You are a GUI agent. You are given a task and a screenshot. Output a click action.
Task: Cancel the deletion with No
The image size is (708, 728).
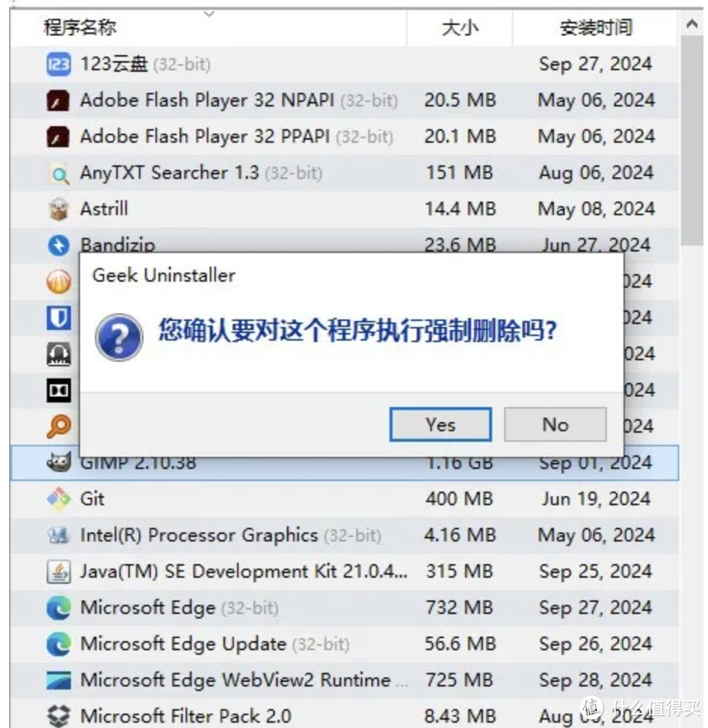[x=556, y=424]
